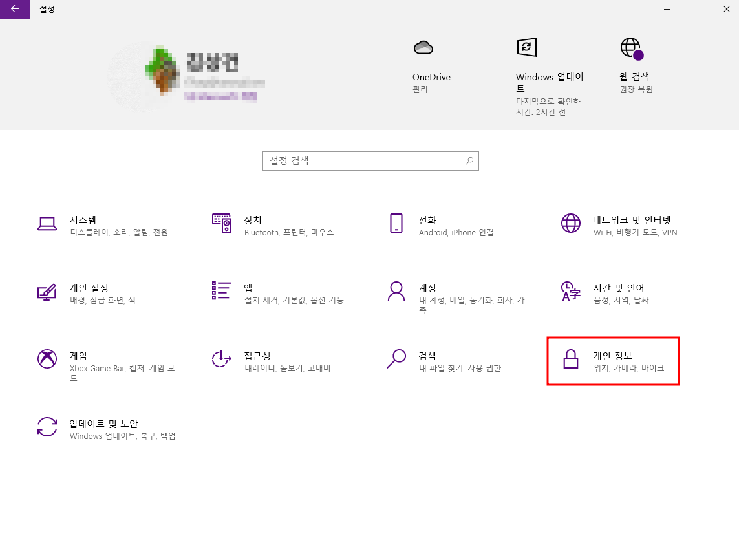Click the padlock icon for 개인 정보
739x560 pixels.
[571, 359]
